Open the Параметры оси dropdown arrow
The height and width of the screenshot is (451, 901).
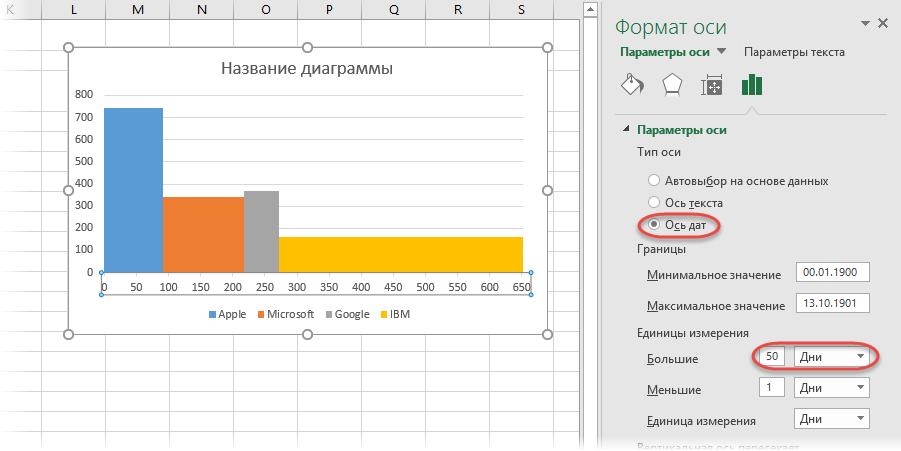(x=722, y=51)
